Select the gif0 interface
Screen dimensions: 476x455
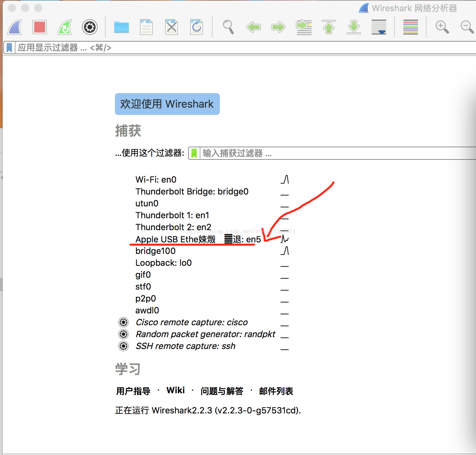[x=143, y=275]
